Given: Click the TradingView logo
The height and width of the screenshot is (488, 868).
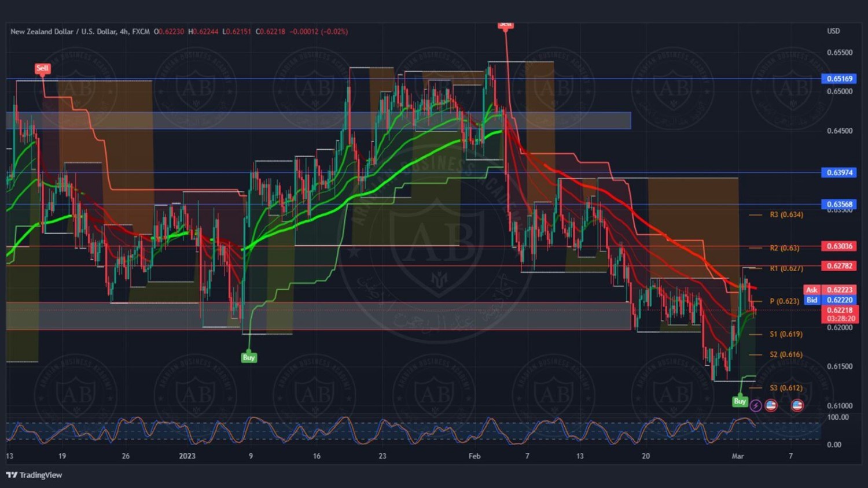Looking at the screenshot, I should tap(34, 475).
